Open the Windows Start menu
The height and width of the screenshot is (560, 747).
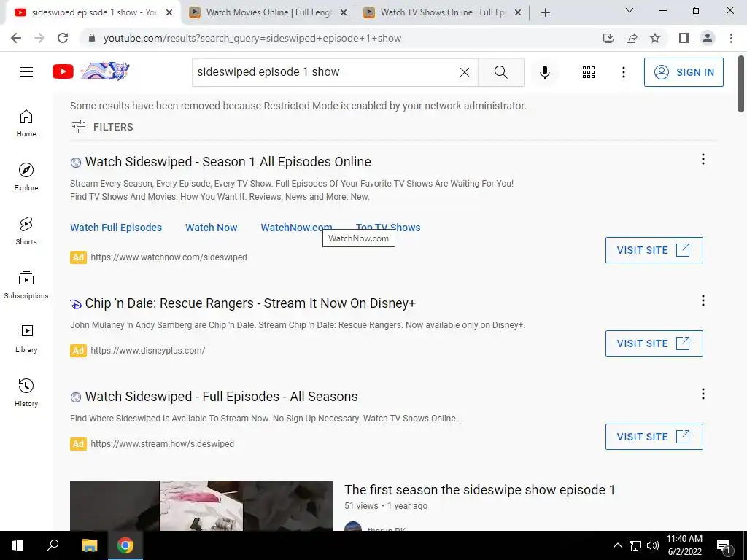[x=18, y=545]
